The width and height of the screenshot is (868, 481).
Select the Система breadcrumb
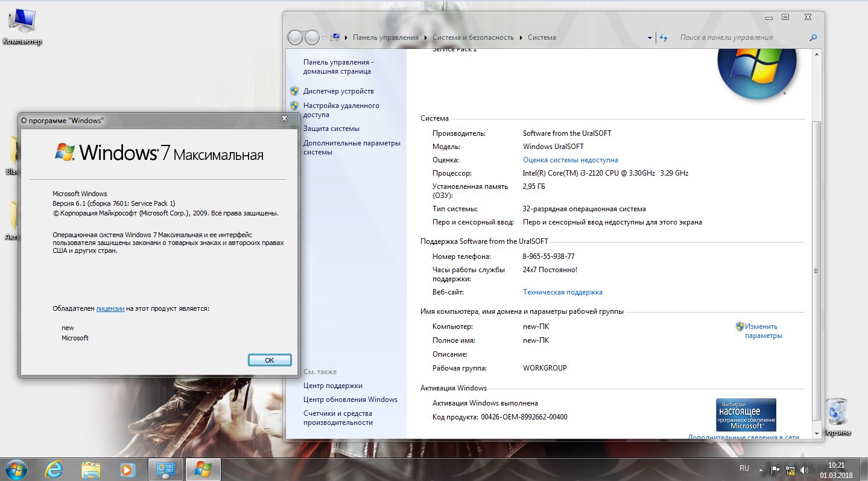pyautogui.click(x=542, y=37)
